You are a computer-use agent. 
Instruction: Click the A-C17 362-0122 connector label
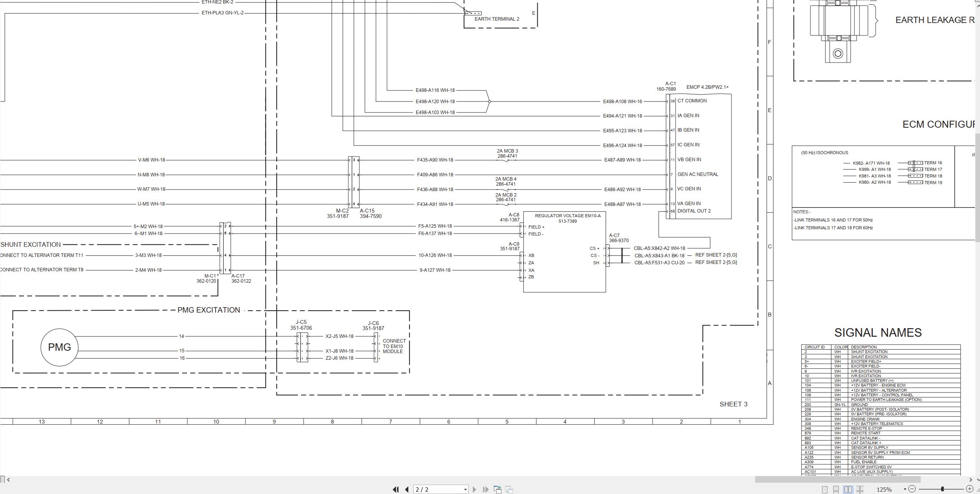241,278
